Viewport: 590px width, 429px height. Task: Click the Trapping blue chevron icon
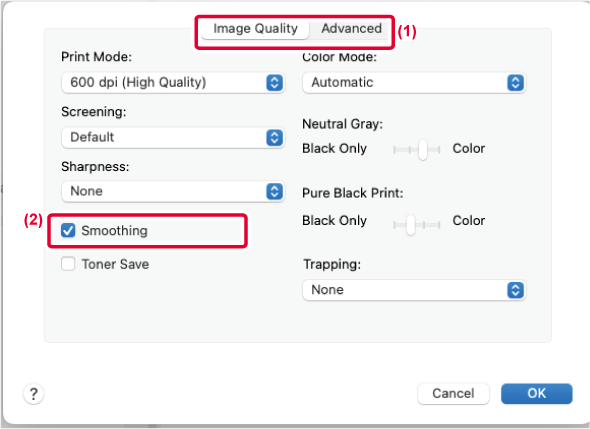click(x=515, y=290)
